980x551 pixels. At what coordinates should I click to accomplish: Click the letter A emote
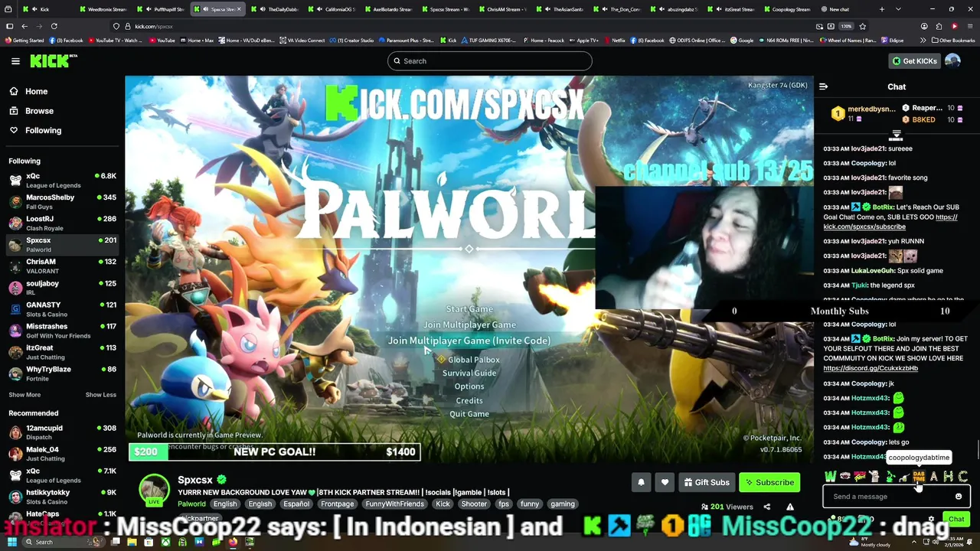[x=933, y=477]
